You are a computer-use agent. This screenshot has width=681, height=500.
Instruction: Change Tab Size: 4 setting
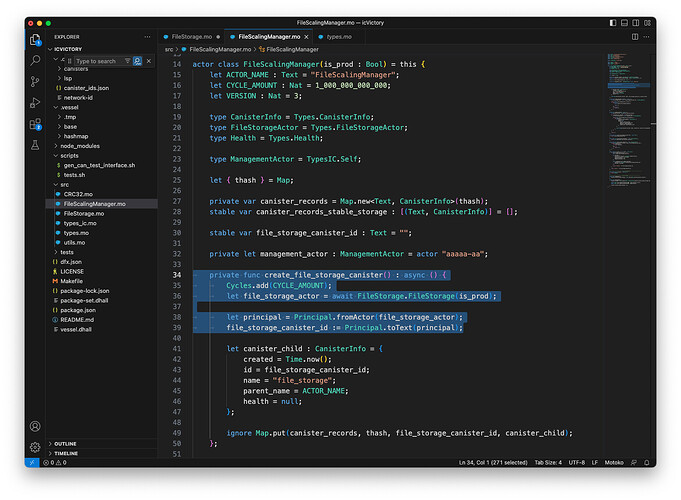click(548, 463)
